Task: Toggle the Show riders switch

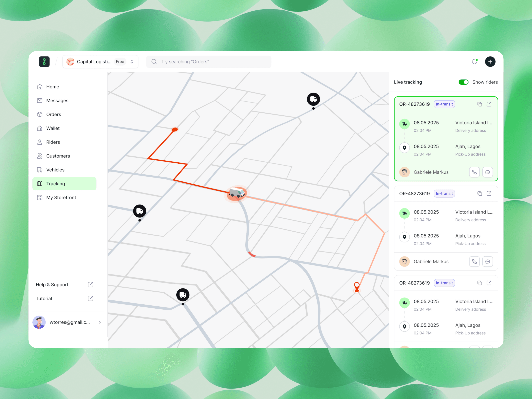Action: click(x=463, y=82)
